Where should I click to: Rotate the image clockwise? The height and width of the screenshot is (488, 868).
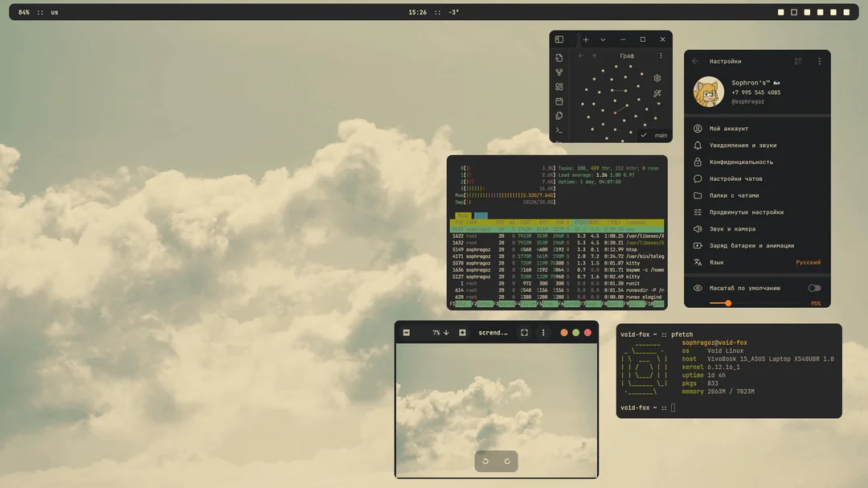(x=507, y=461)
